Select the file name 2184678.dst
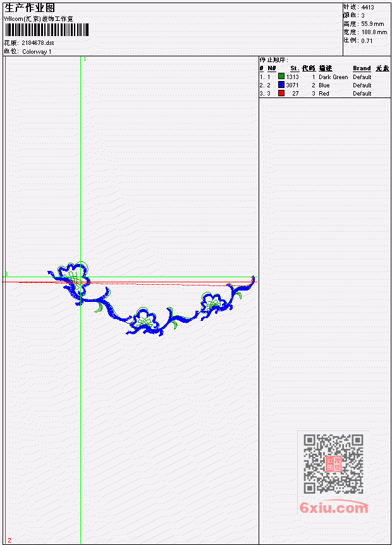The width and height of the screenshot is (392, 545). (x=38, y=43)
